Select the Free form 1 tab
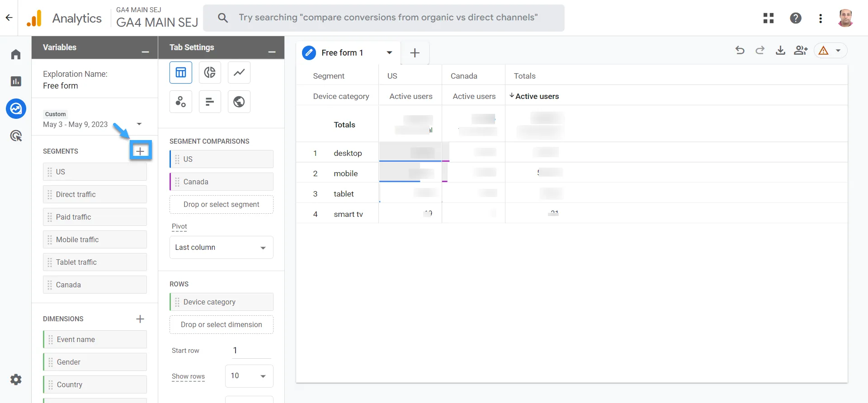 pos(342,53)
